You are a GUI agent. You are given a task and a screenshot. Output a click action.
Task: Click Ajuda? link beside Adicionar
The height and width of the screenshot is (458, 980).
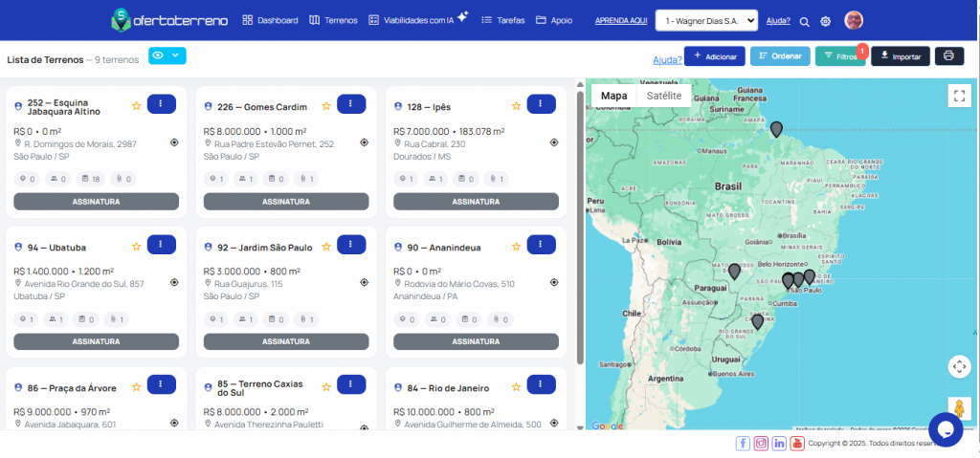pyautogui.click(x=667, y=60)
